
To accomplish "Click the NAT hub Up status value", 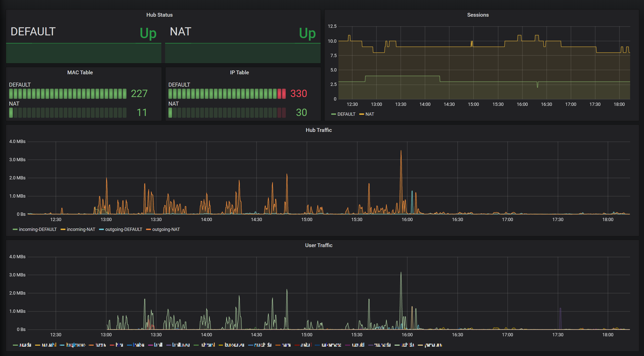I will click(307, 33).
